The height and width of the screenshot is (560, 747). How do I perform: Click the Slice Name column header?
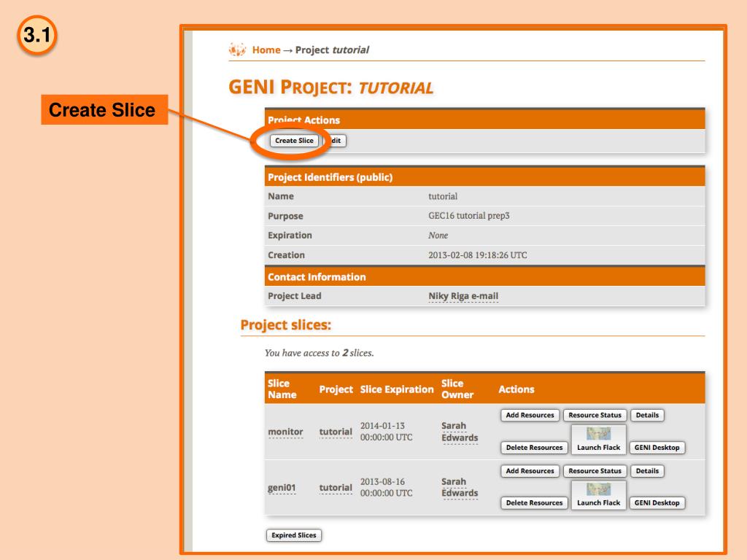(x=282, y=389)
